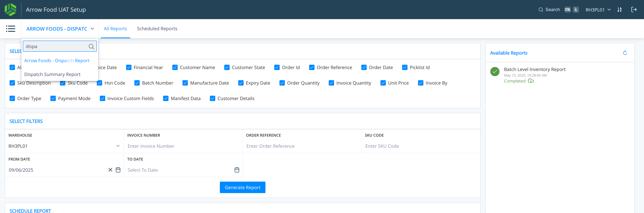Refresh the Available Reports list
644x213 pixels.
(x=625, y=53)
